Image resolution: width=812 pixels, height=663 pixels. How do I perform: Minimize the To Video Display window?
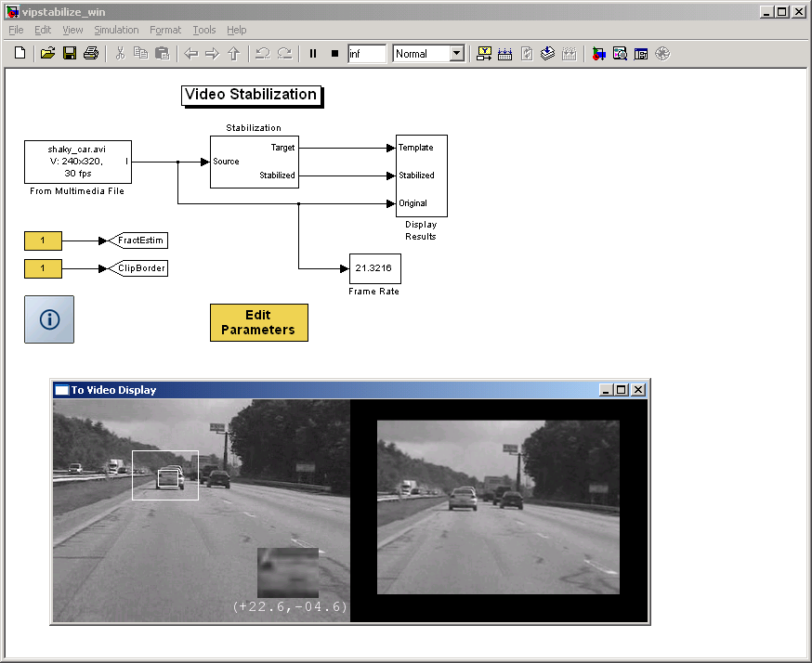(x=607, y=390)
